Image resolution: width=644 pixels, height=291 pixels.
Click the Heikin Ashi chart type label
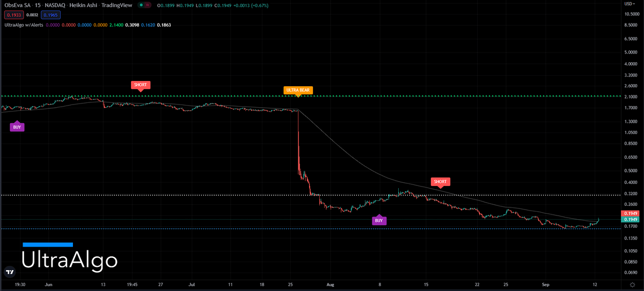tap(84, 5)
